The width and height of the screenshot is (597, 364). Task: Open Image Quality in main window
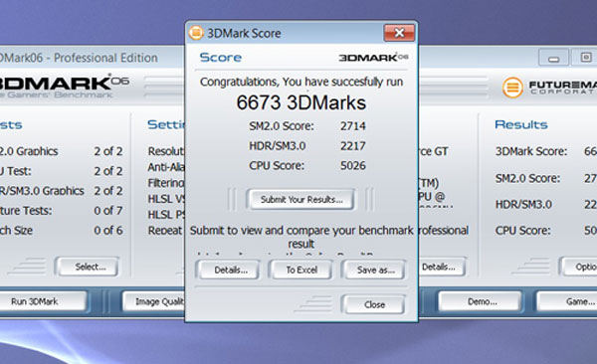pyautogui.click(x=154, y=301)
